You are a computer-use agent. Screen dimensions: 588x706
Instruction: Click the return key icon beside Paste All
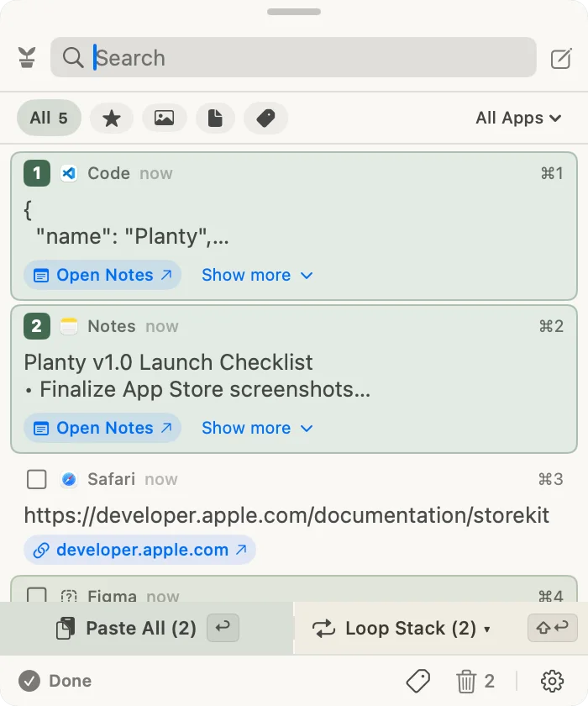tap(223, 628)
